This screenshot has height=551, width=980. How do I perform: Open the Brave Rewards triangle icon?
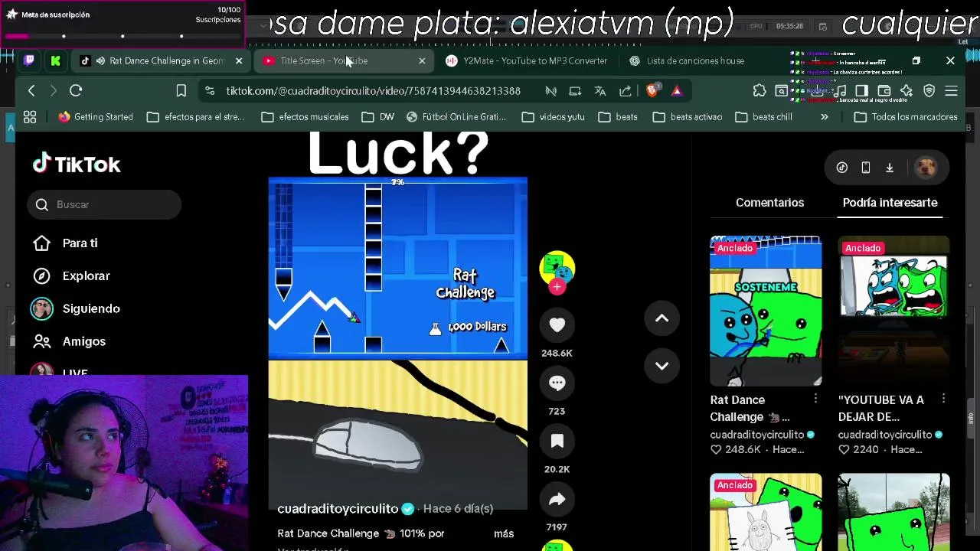click(x=677, y=91)
